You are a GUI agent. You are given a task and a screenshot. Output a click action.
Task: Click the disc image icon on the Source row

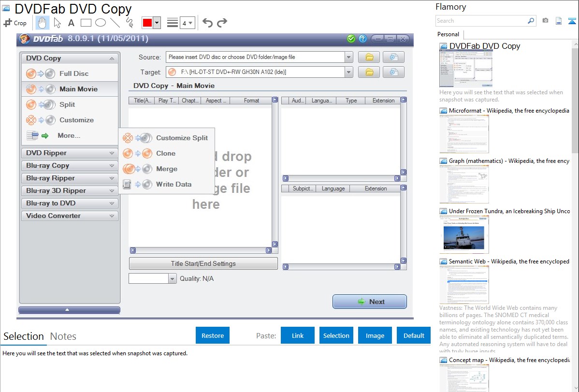(393, 57)
